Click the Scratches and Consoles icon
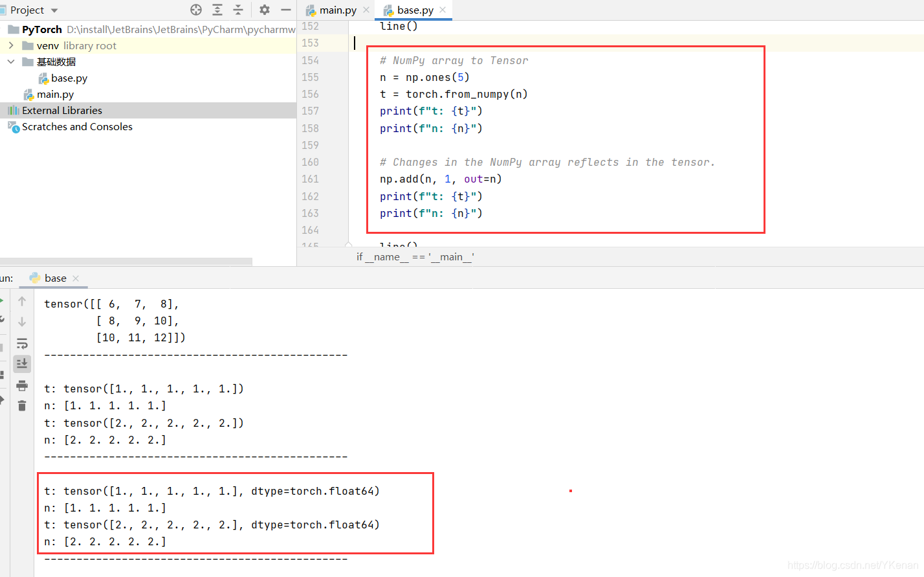The width and height of the screenshot is (924, 577). pyautogui.click(x=14, y=127)
